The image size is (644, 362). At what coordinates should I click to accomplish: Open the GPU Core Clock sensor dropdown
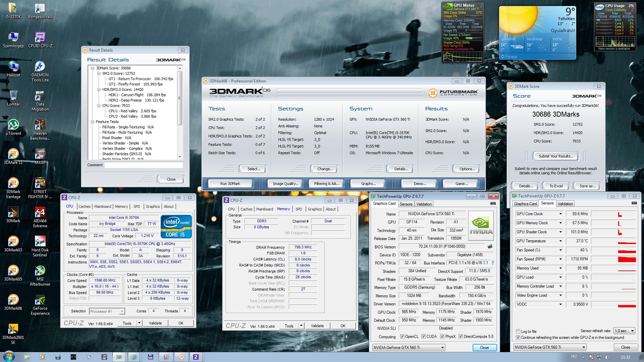560,214
